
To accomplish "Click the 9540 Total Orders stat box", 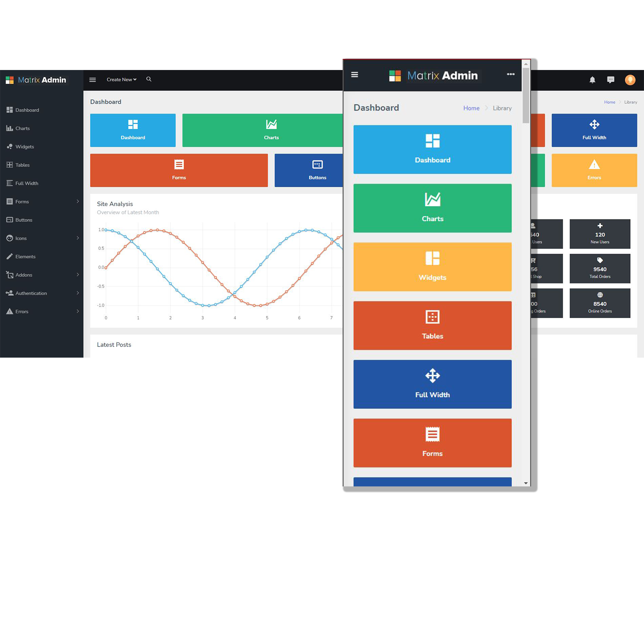I will click(x=600, y=268).
